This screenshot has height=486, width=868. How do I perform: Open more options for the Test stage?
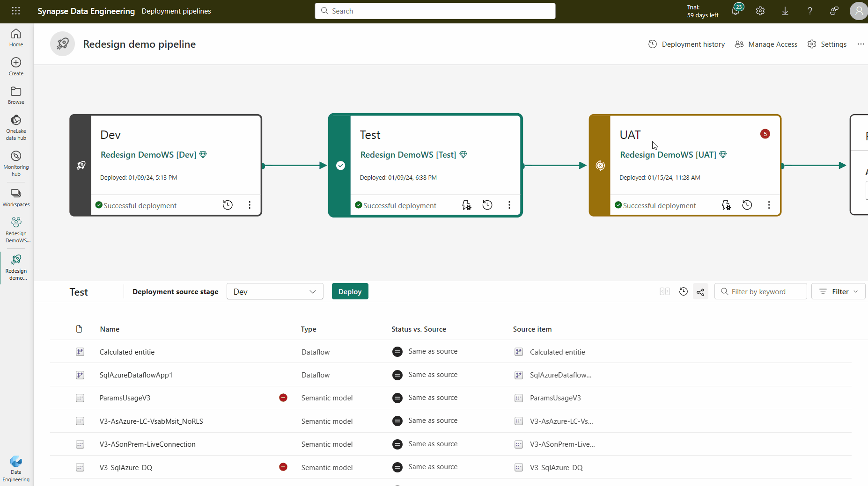(x=509, y=205)
